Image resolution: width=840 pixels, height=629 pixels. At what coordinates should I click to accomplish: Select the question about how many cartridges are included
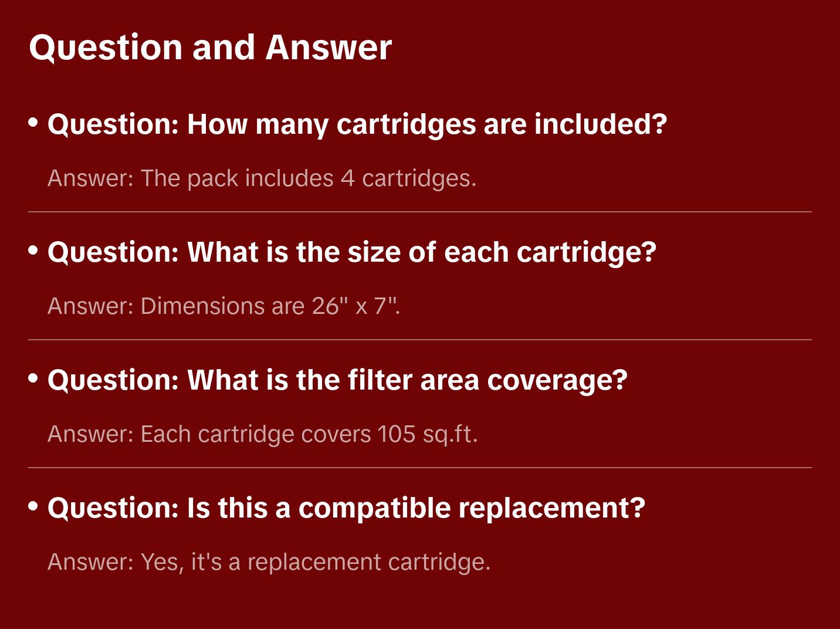[x=357, y=124]
